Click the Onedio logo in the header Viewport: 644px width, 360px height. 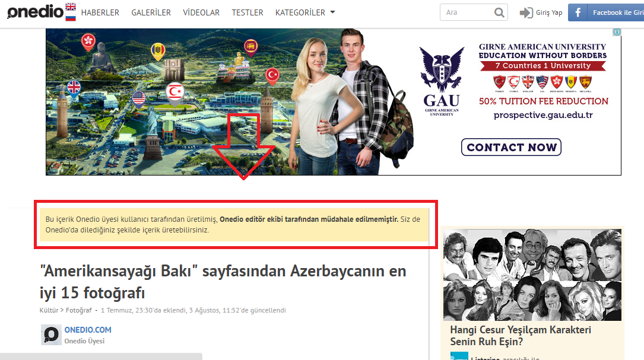(x=34, y=12)
